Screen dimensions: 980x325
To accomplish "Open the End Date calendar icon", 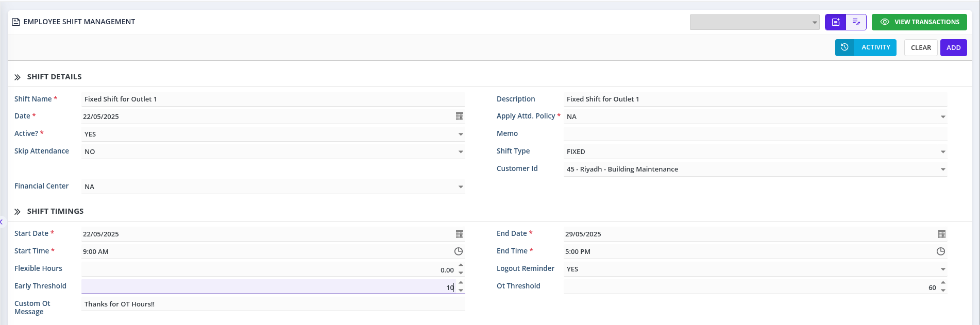I will [941, 234].
